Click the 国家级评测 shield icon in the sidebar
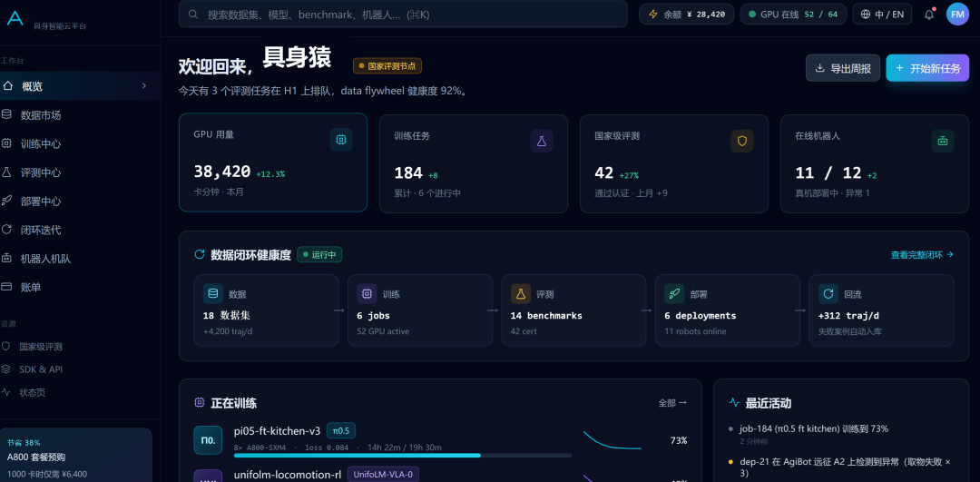 tap(6, 347)
